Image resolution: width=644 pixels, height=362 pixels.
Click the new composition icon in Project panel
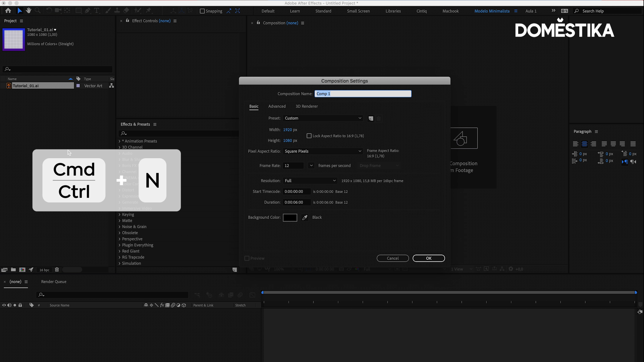pos(22,269)
